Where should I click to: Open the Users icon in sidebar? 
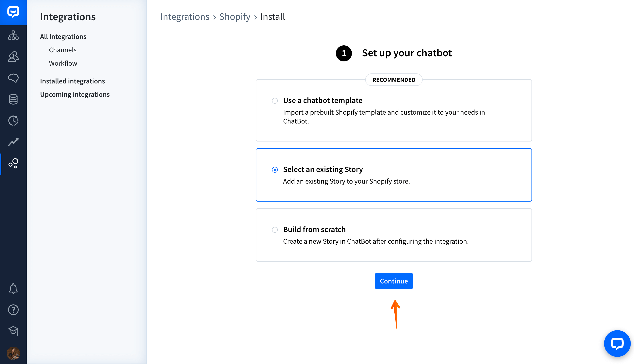click(x=13, y=57)
